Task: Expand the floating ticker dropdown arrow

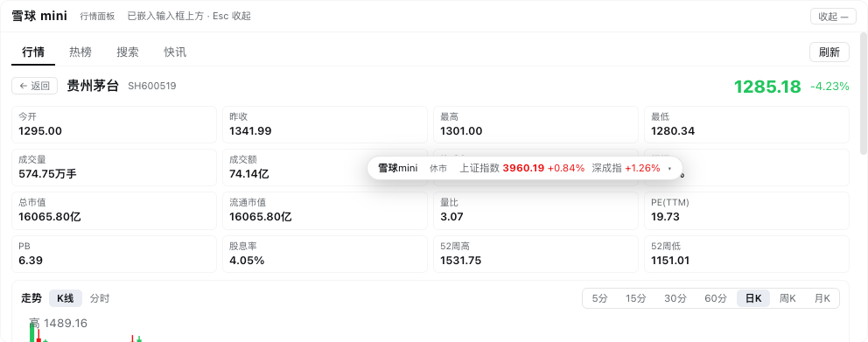Action: pyautogui.click(x=670, y=168)
